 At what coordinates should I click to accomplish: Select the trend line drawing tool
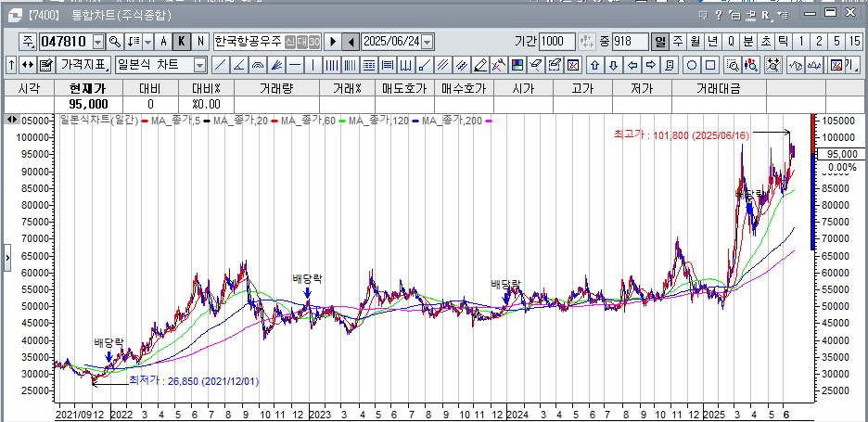(220, 65)
